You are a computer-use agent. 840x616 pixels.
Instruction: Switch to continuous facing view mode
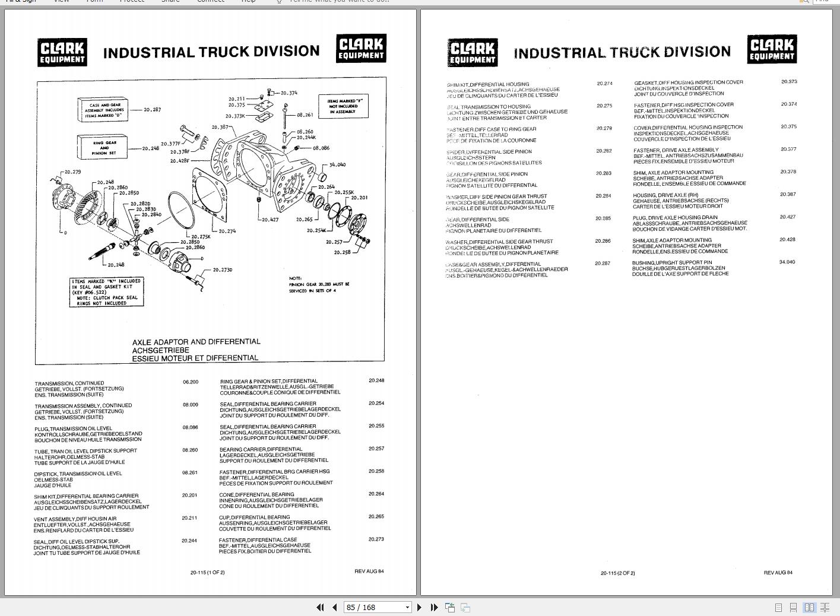point(825,607)
